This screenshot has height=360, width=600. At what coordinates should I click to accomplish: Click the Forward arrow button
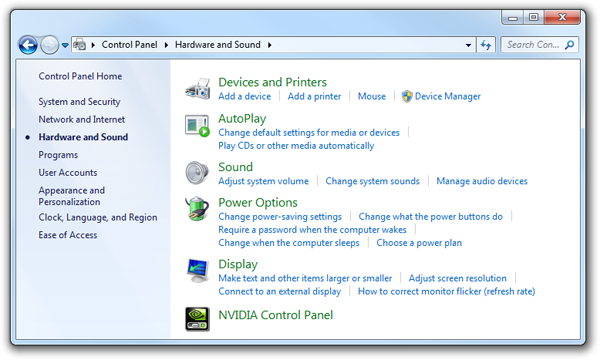click(49, 45)
